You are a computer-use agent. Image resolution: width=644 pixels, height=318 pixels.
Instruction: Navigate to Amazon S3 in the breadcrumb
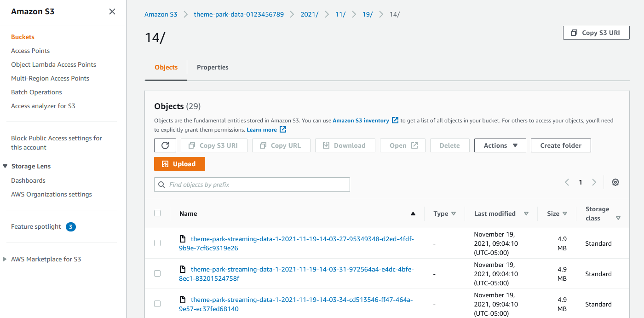click(161, 14)
